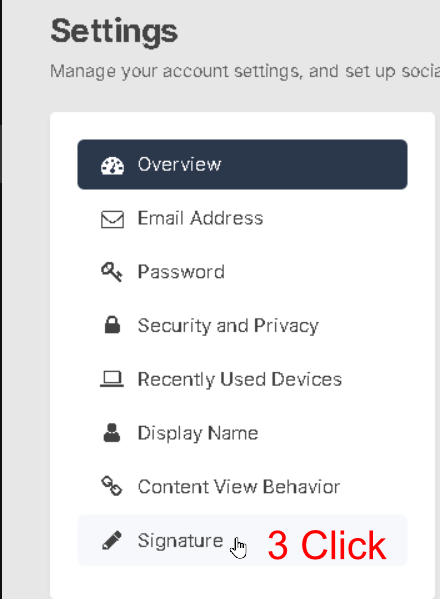Click the Settings page heading
Viewport: 440px width, 599px height.
click(114, 33)
